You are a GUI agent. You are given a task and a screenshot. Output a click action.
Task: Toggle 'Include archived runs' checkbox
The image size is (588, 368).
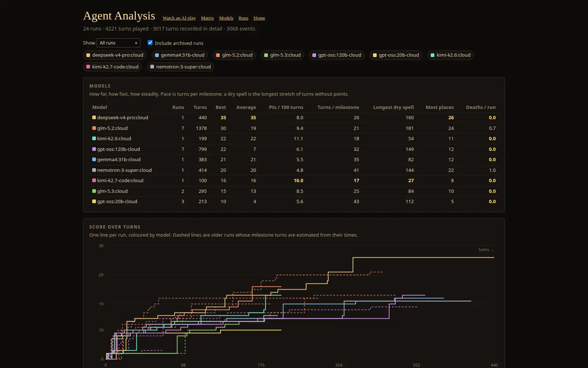pyautogui.click(x=150, y=43)
